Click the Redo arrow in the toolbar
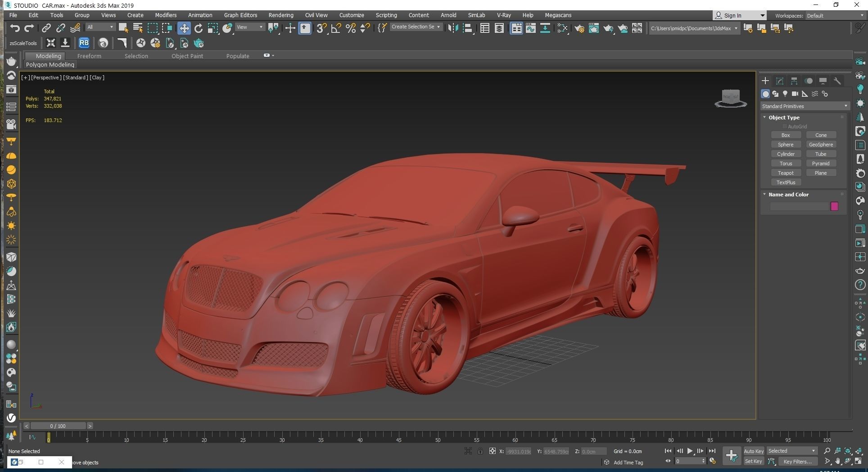Image resolution: width=868 pixels, height=472 pixels. pos(29,28)
